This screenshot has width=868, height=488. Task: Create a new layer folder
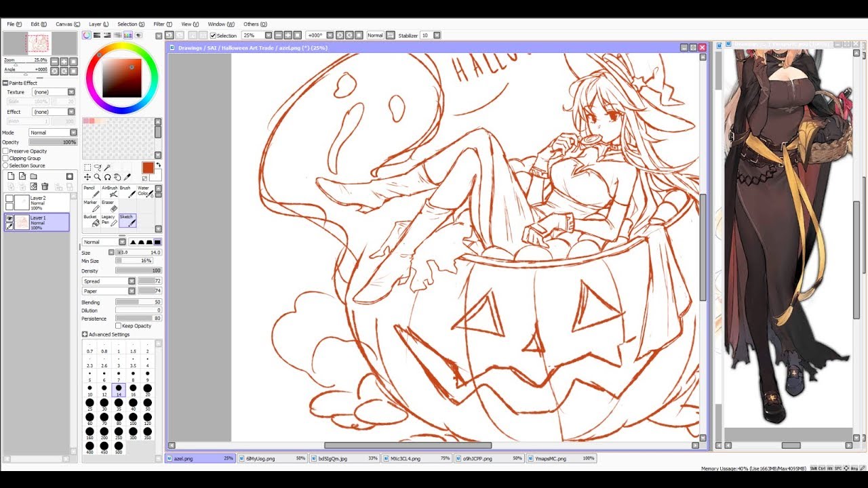coord(33,176)
